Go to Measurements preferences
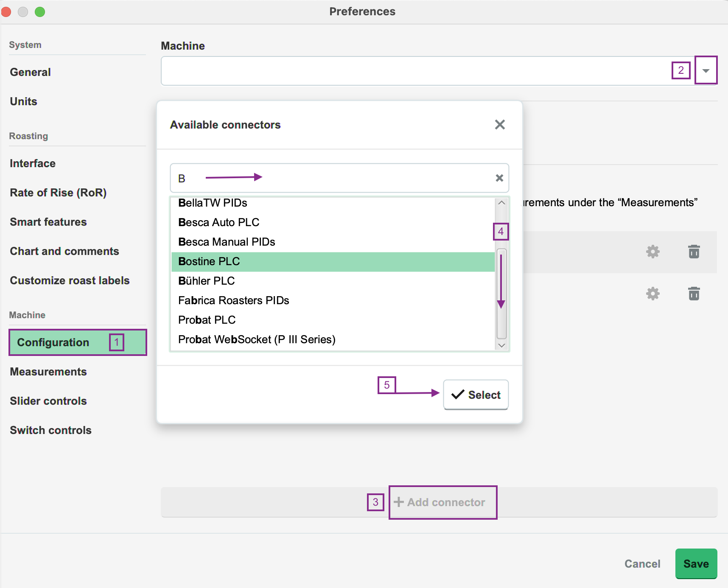The height and width of the screenshot is (588, 728). point(48,372)
